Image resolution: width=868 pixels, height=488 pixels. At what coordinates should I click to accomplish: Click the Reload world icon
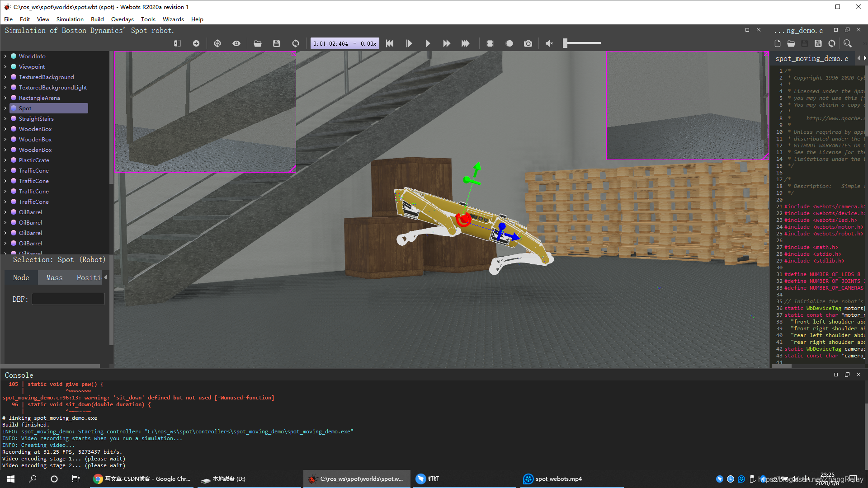[296, 43]
